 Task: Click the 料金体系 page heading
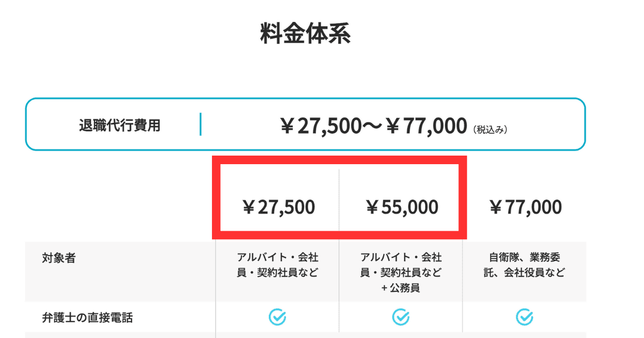[305, 33]
